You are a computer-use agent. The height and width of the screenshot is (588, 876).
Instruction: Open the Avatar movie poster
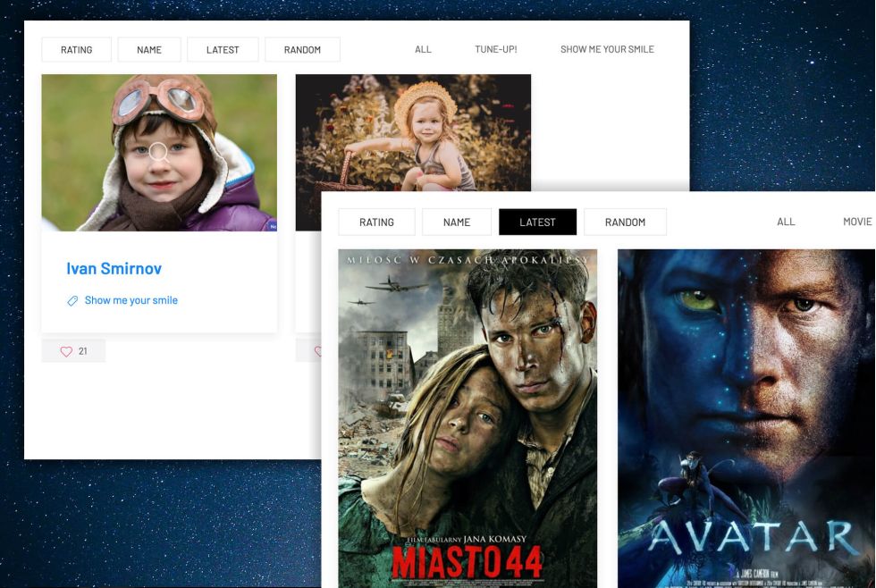pos(745,418)
